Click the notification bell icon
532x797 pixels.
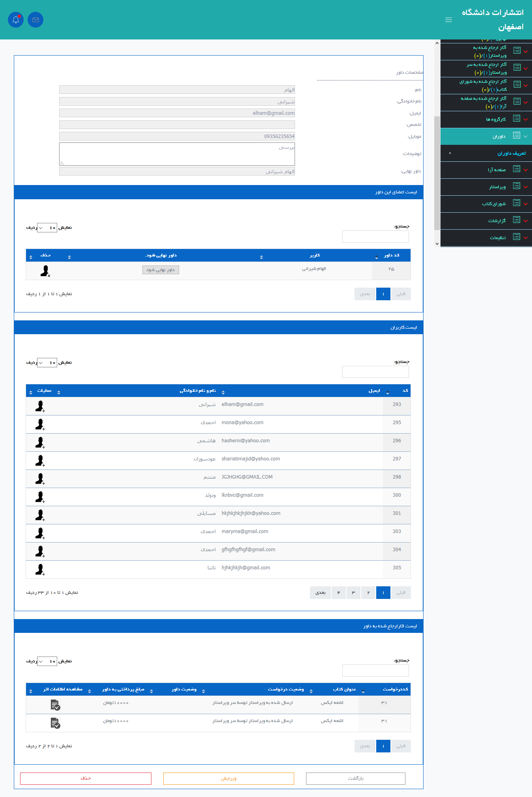coord(16,20)
